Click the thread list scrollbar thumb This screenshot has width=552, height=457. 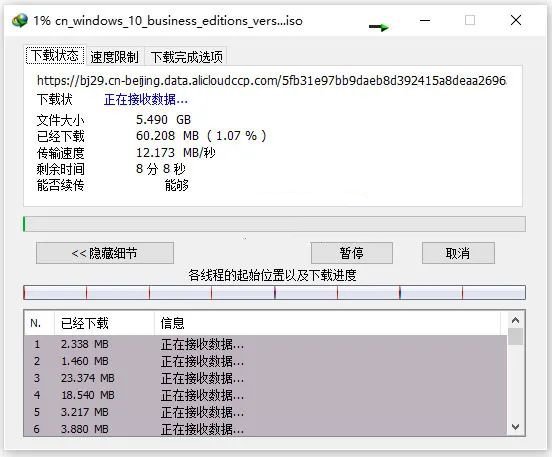(515, 336)
